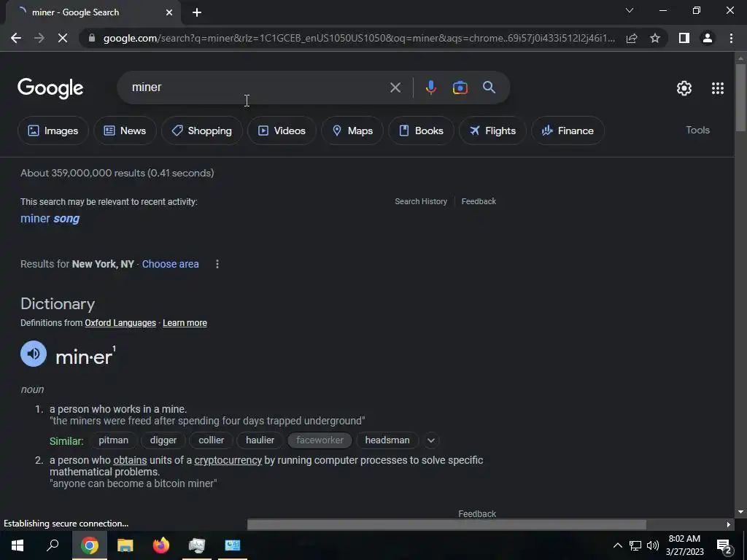The image size is (747, 560).
Task: Click the Chrome back arrow
Action: (16, 38)
